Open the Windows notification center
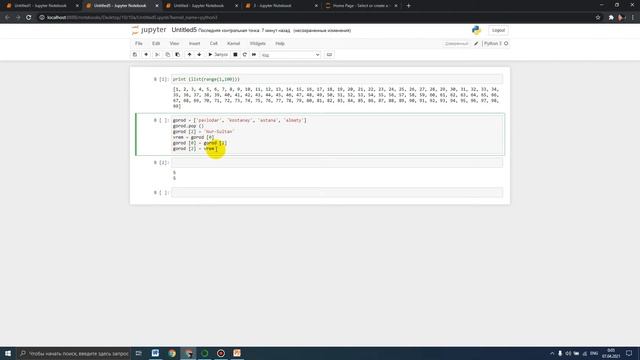The image size is (640, 360). click(x=629, y=353)
